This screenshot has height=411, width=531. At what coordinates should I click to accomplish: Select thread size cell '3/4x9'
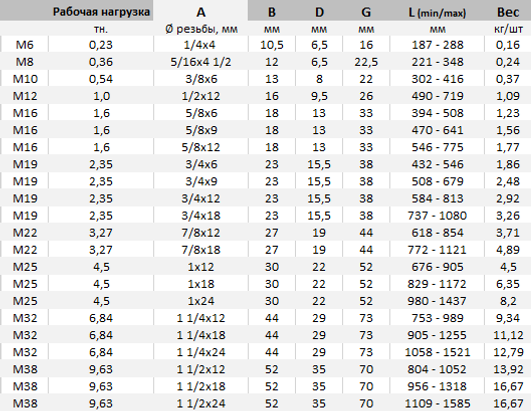201,181
